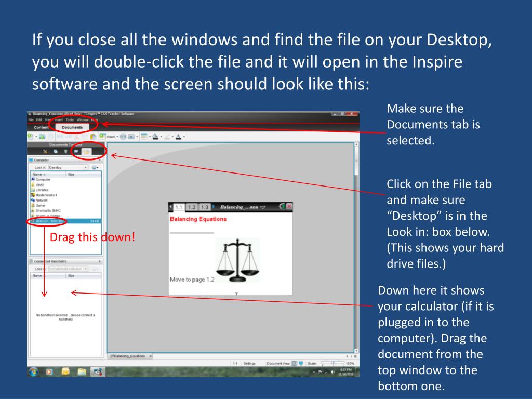Click the Insert toolbar button
532x399 pixels.
click(107, 137)
